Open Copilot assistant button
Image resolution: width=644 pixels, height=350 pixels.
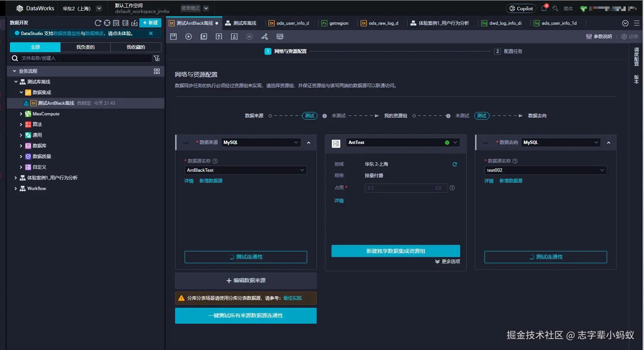[x=521, y=8]
